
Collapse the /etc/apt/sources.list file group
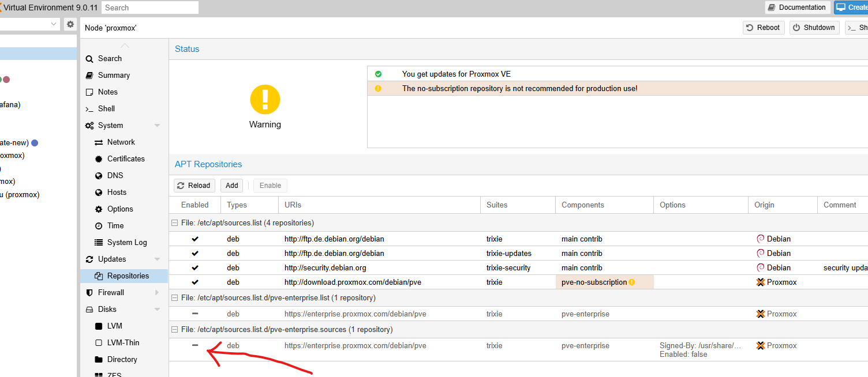click(x=174, y=223)
